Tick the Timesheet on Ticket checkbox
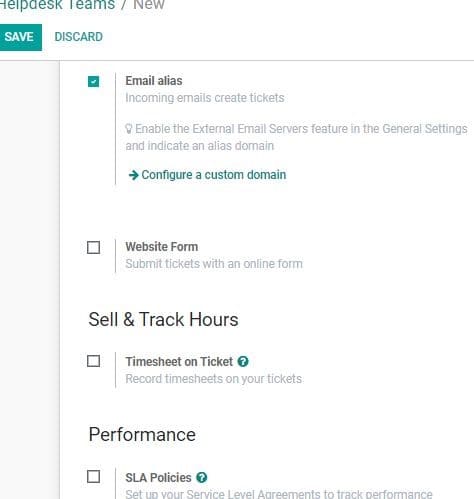 coord(93,361)
